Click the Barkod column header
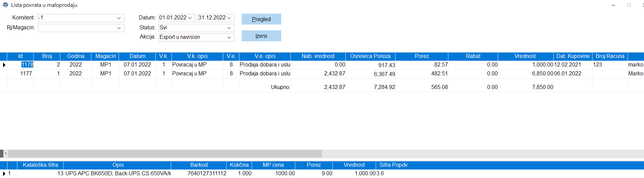The width and height of the screenshot is (644, 178). (199, 165)
